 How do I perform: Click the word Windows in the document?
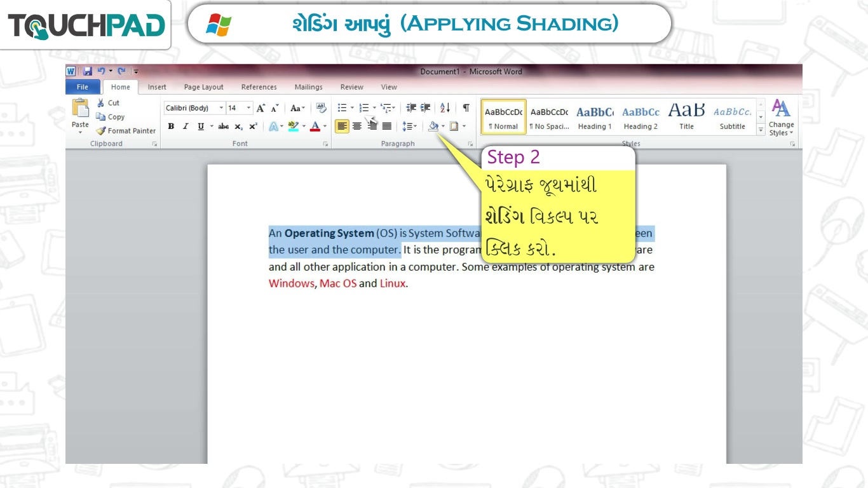291,283
